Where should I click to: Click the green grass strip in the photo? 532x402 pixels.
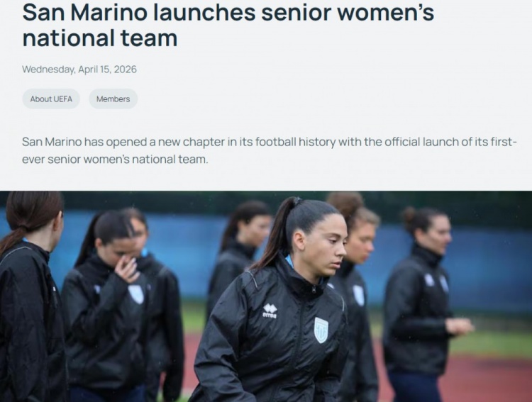pyautogui.click(x=492, y=342)
